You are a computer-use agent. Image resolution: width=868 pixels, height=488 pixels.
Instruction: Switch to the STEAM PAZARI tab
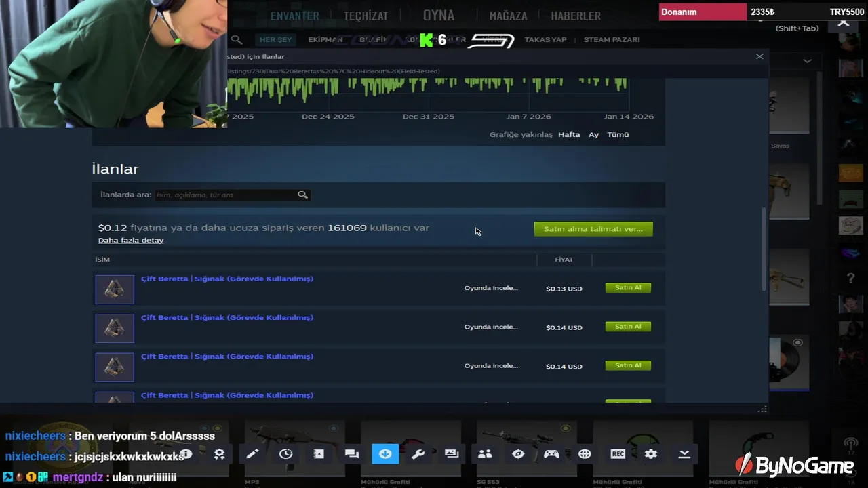[612, 40]
